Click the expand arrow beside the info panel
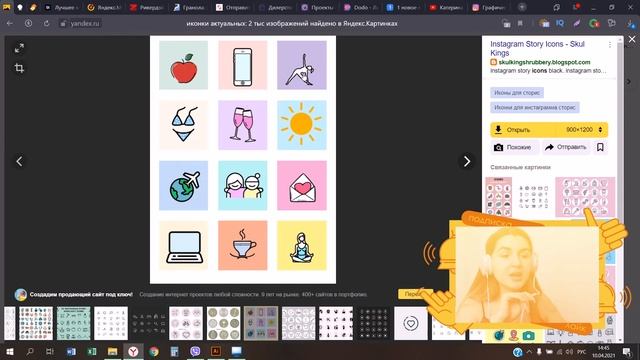Image resolution: width=640 pixels, height=360 pixels. point(629,82)
